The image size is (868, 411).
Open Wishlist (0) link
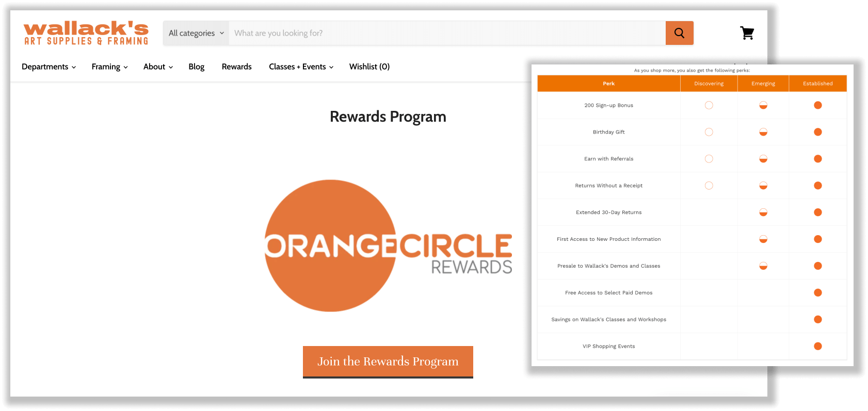tap(369, 67)
